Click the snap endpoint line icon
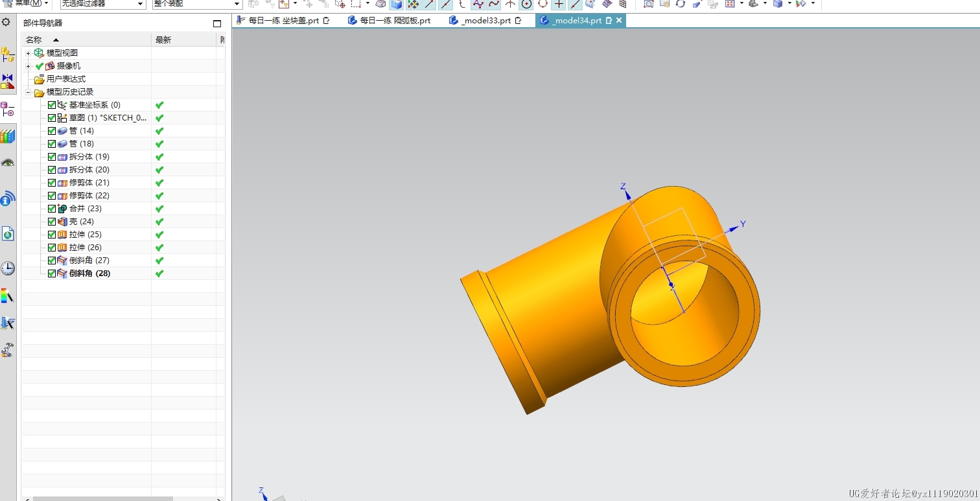Image resolution: width=980 pixels, height=501 pixels. pyautogui.click(x=429, y=4)
